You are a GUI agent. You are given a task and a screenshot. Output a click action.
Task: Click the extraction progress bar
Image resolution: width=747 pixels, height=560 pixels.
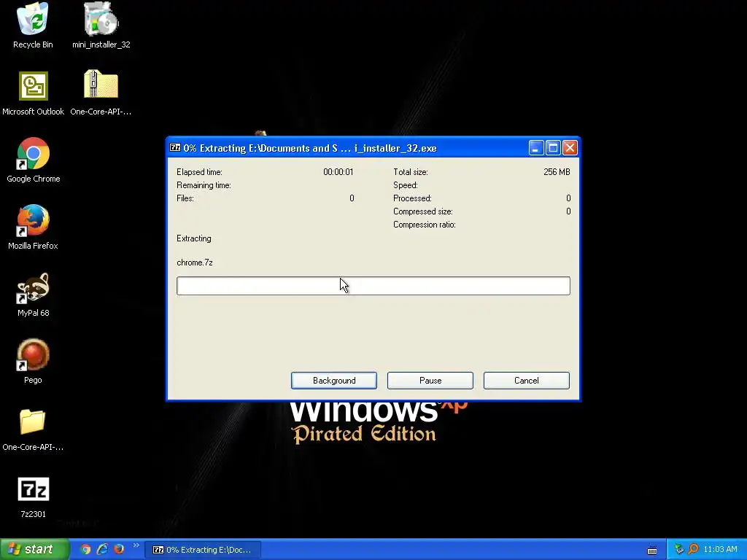pyautogui.click(x=373, y=286)
